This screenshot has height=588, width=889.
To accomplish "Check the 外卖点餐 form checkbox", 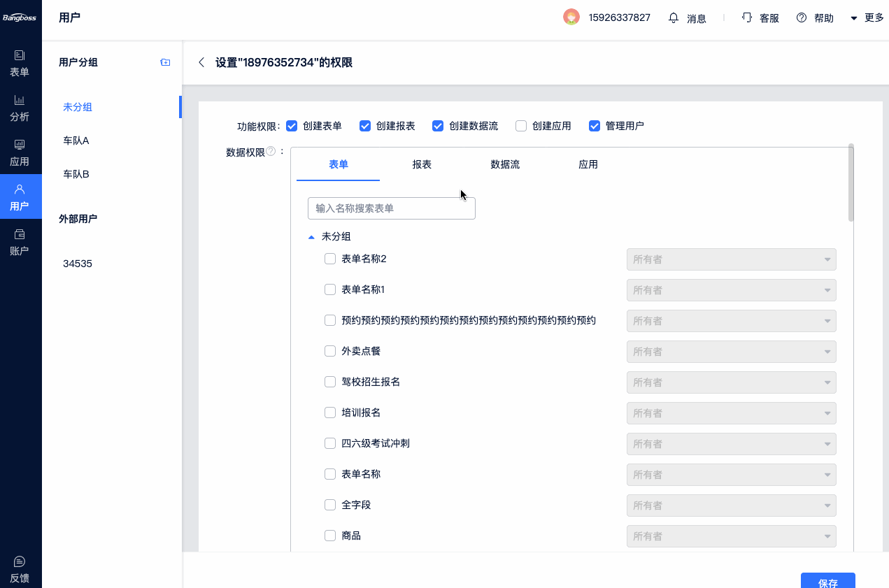I will pos(330,351).
